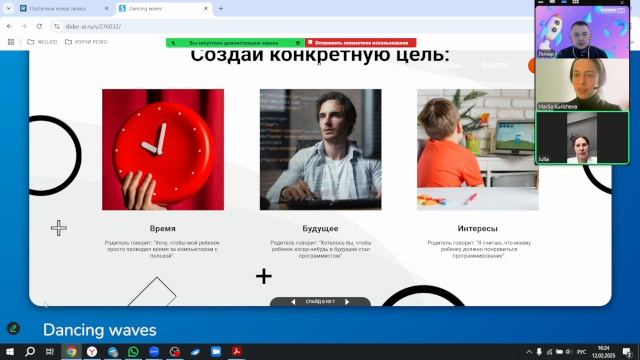
Task: Click the Dancing waves presentation title
Action: [100, 330]
